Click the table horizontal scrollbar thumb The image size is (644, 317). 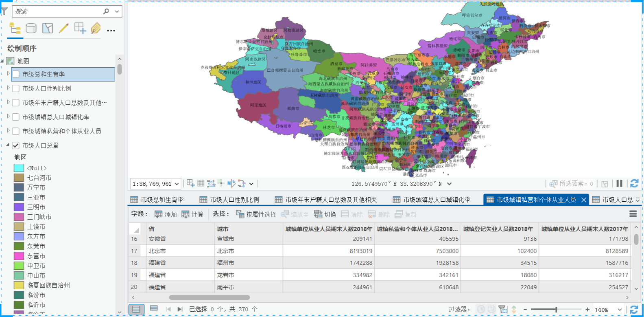pos(210,297)
